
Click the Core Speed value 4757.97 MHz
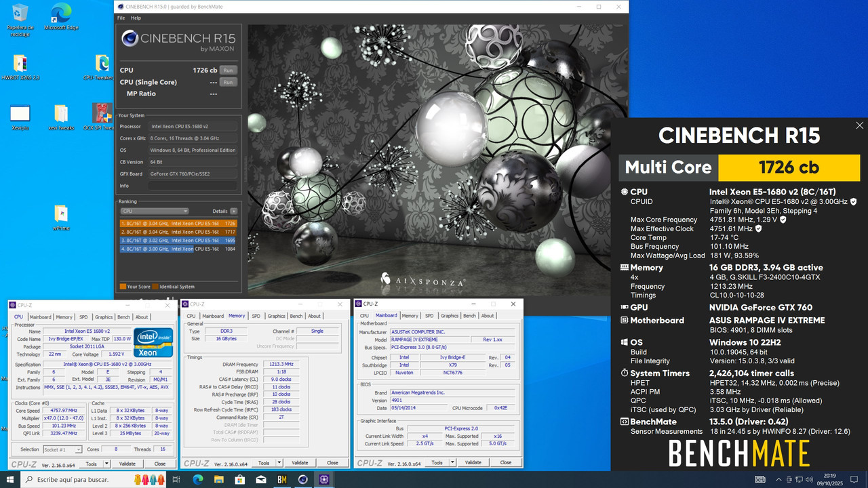[65, 411]
